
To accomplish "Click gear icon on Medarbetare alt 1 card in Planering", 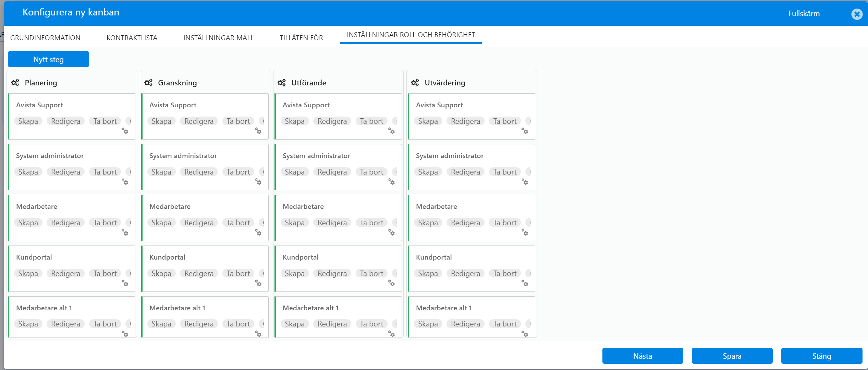I will pos(125,334).
